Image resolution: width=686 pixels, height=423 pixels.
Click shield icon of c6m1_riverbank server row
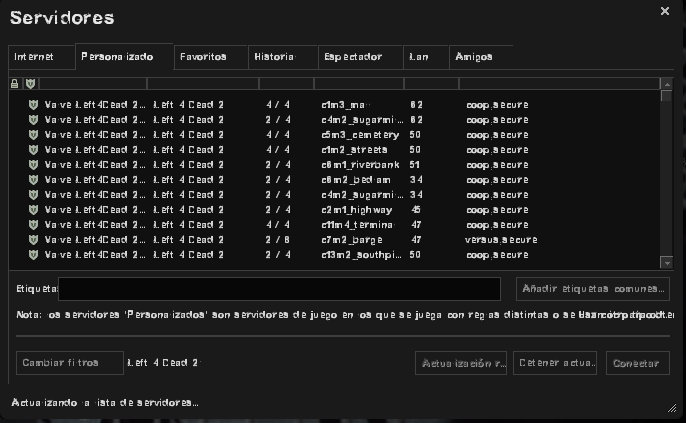pos(33,165)
